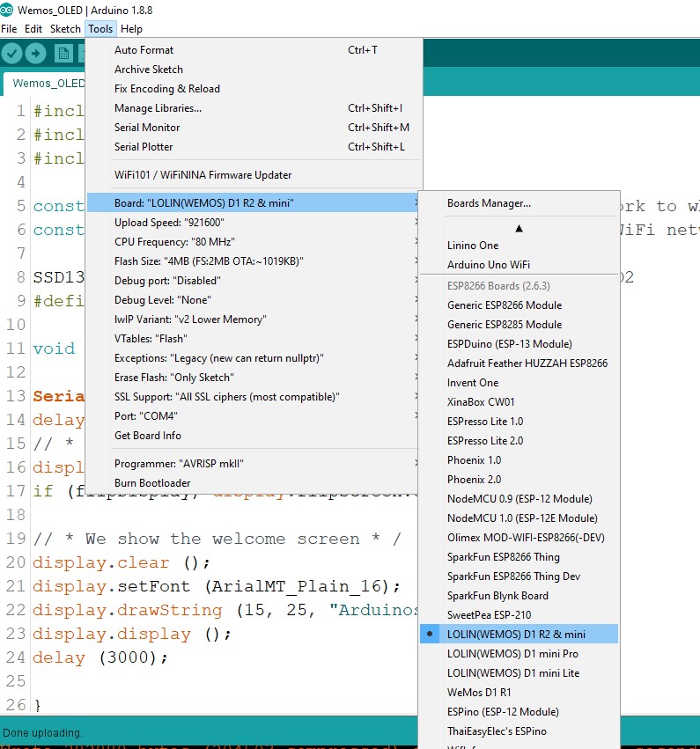Expand the Erase Flash submenu

[254, 378]
